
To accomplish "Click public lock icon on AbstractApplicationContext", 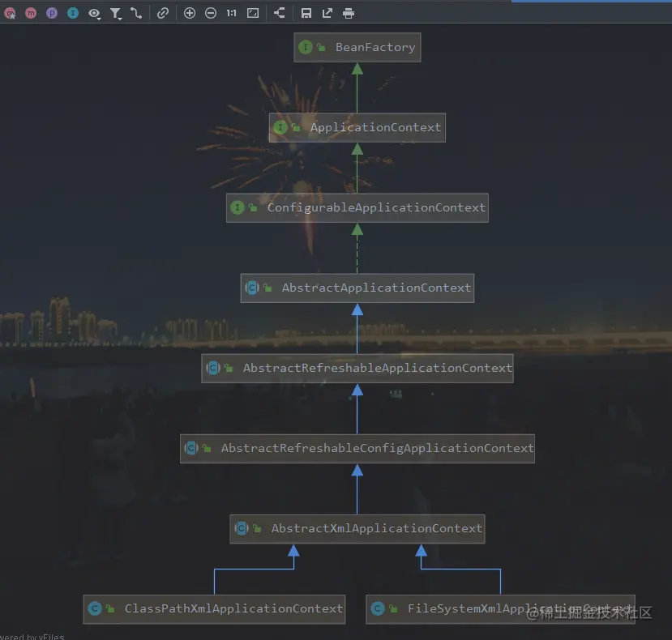I will click(x=268, y=288).
